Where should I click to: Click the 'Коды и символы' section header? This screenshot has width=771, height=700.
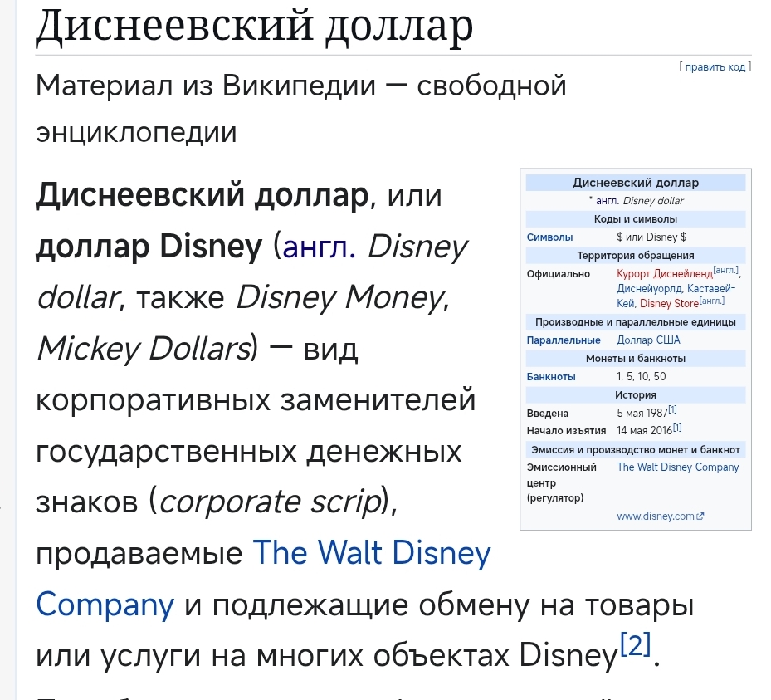click(635, 219)
